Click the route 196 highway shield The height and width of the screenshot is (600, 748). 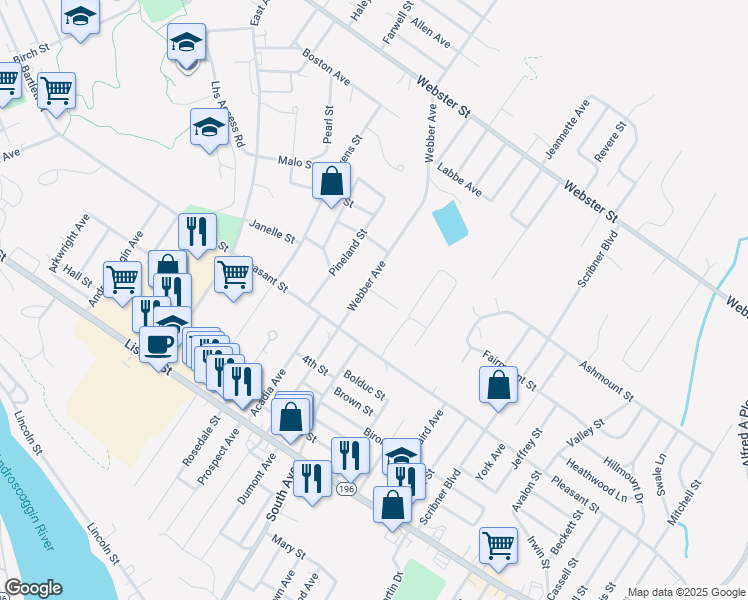[346, 489]
